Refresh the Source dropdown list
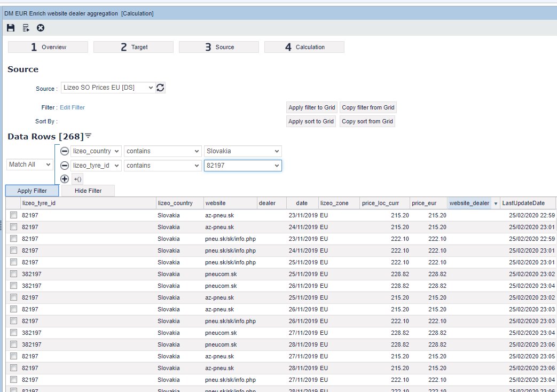The image size is (557, 392). click(x=160, y=88)
